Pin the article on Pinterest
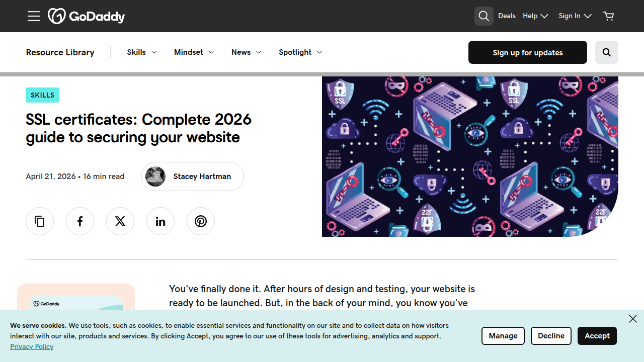The height and width of the screenshot is (362, 644). click(201, 221)
